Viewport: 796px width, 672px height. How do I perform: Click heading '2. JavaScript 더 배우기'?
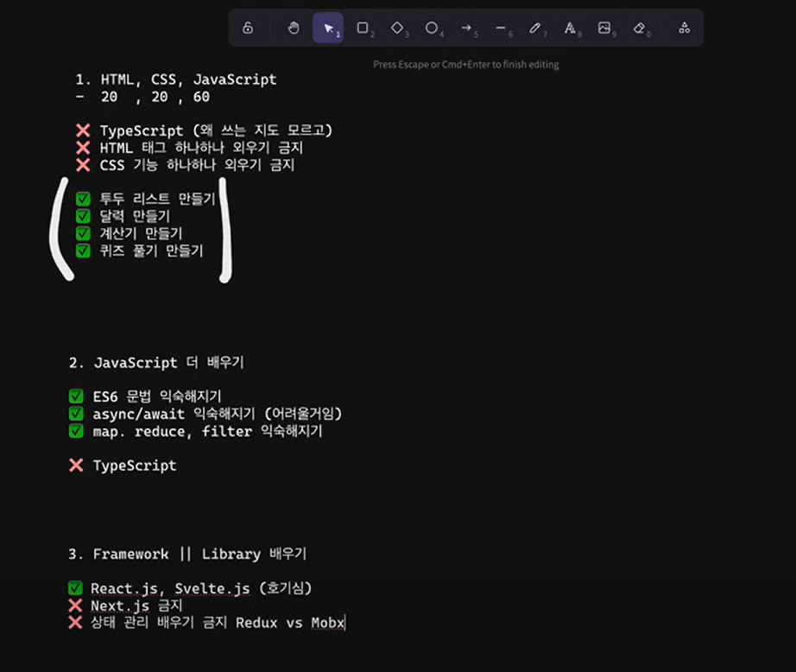pyautogui.click(x=156, y=363)
